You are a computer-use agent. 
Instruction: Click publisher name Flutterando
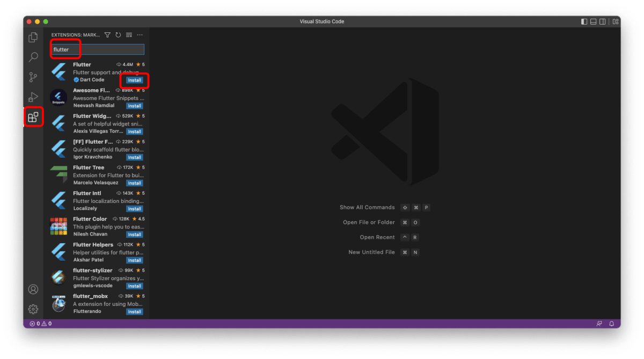[x=87, y=311]
